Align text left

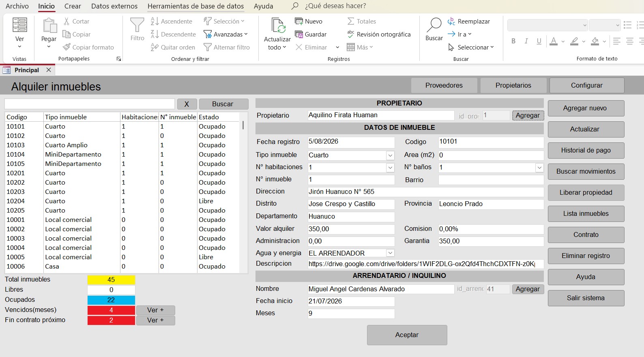pyautogui.click(x=617, y=41)
